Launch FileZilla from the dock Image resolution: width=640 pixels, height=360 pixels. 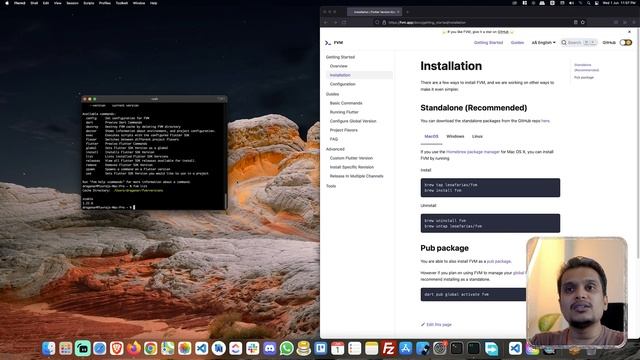pos(389,348)
